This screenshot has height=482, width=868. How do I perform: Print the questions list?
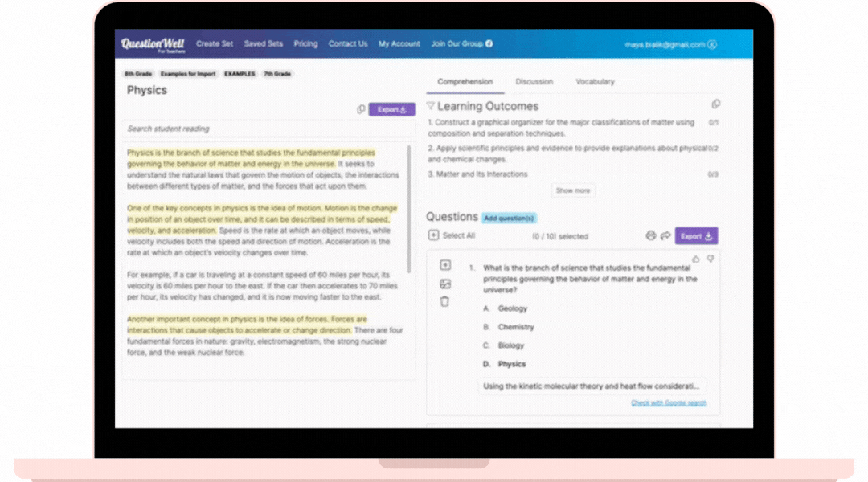[651, 236]
